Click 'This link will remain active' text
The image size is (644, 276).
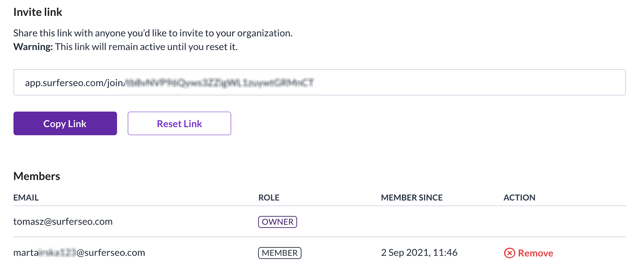pyautogui.click(x=146, y=47)
